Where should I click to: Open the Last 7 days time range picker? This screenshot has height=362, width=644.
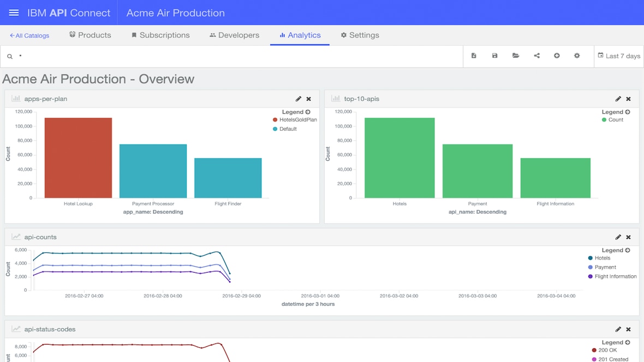coord(619,56)
